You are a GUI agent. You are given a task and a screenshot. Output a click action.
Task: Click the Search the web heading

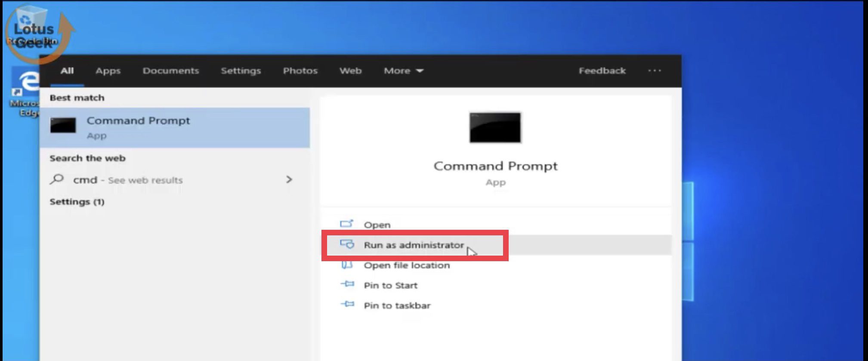(x=87, y=158)
